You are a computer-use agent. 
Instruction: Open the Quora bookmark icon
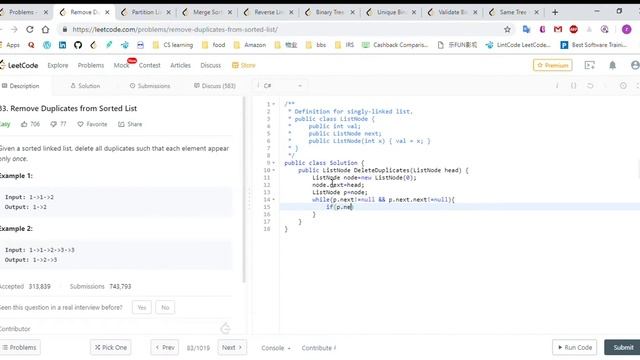(x=31, y=45)
